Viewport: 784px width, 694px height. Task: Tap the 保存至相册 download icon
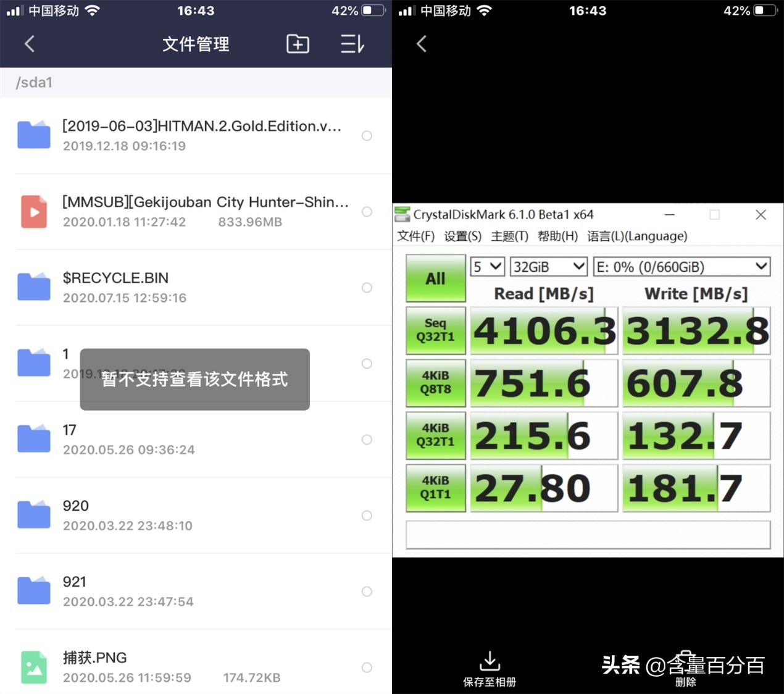pos(490,660)
